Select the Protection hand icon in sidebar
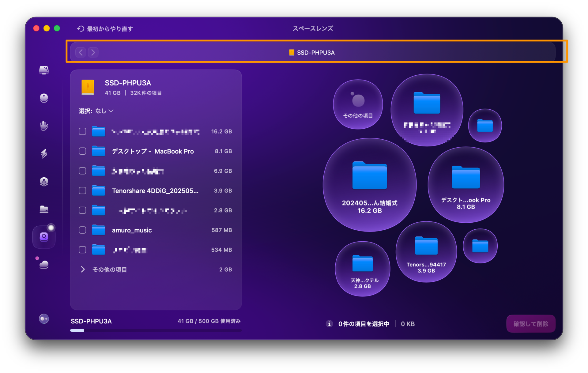This screenshot has width=588, height=373. [x=44, y=126]
